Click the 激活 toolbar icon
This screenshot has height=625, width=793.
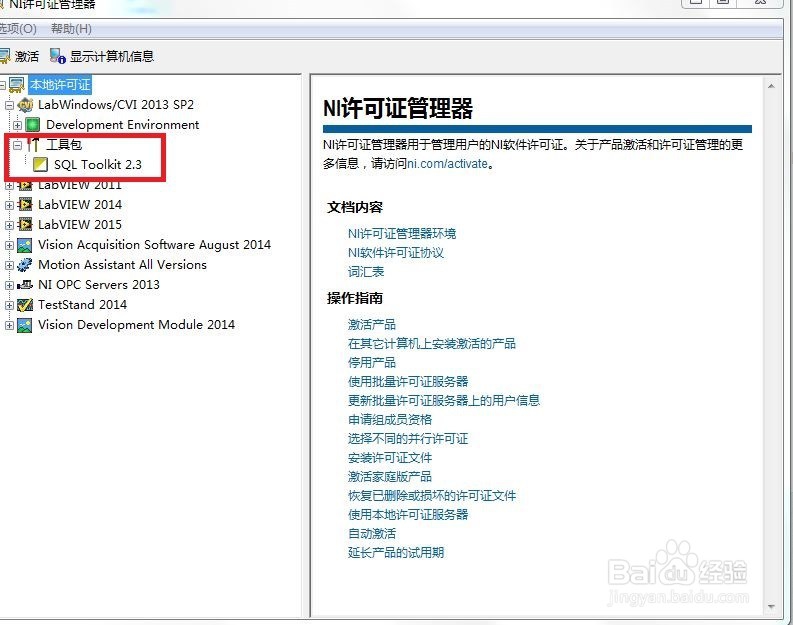point(4,56)
